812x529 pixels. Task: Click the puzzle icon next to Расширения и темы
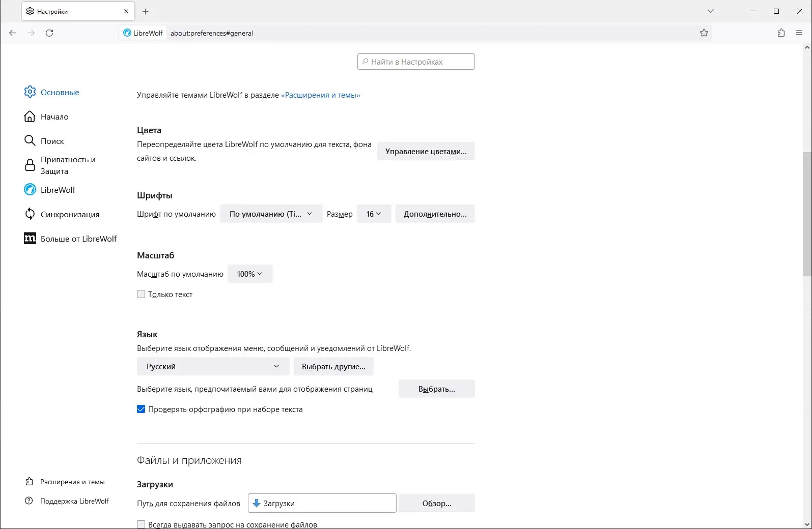tap(29, 482)
